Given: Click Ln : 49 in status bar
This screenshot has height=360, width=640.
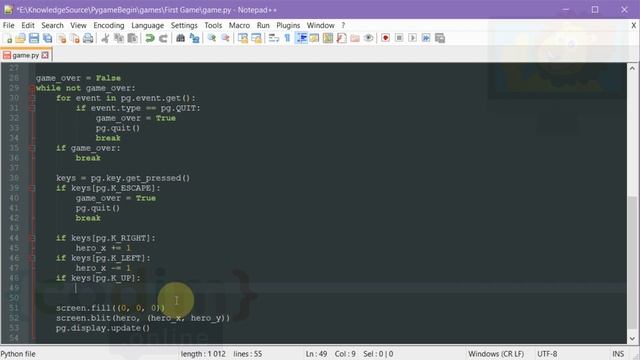Looking at the screenshot, I should [x=316, y=354].
